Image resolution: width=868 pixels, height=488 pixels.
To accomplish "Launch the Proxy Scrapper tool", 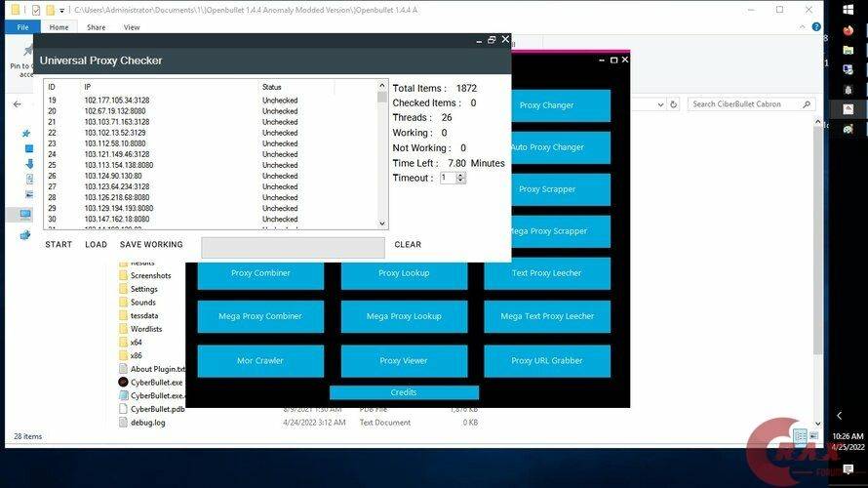I will (x=561, y=189).
